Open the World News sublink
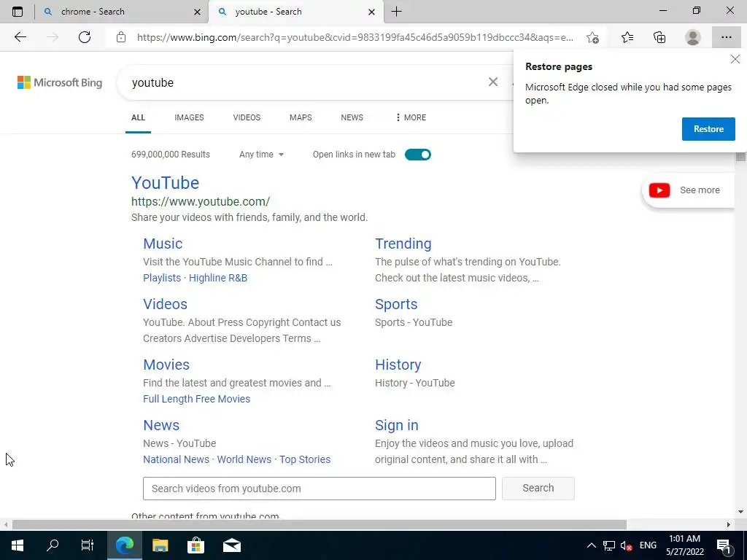Viewport: 747px width, 560px height. tap(244, 459)
